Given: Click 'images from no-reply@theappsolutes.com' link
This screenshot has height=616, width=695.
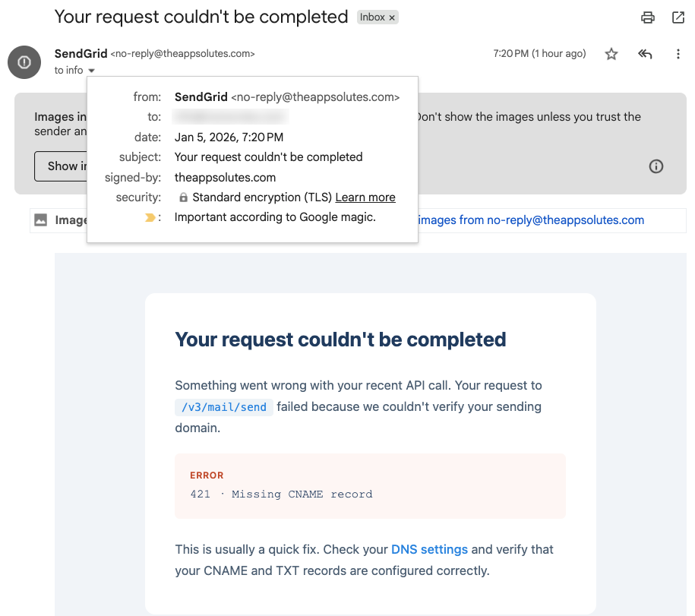Looking at the screenshot, I should (x=531, y=220).
